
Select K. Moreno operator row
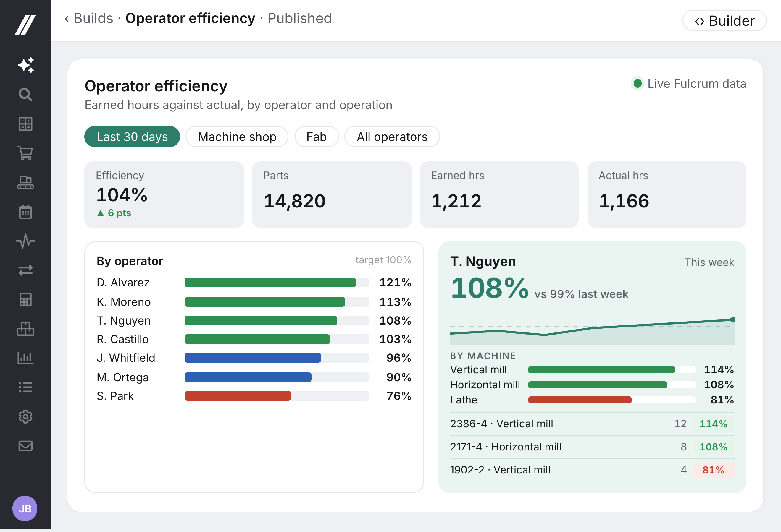254,302
